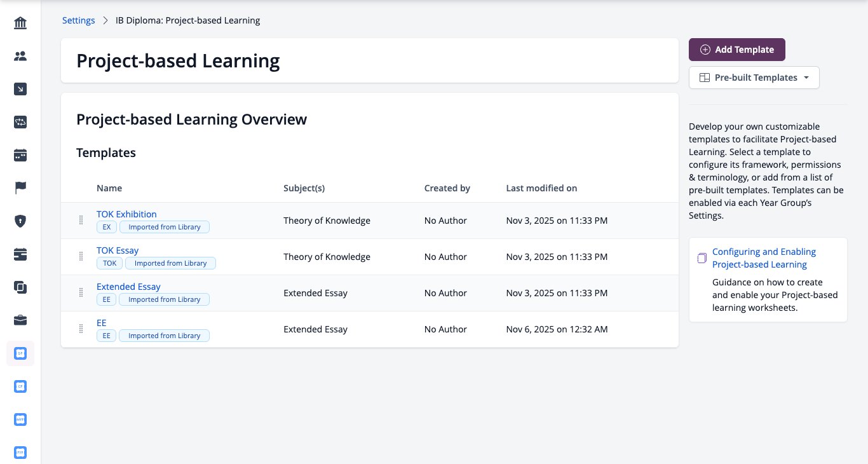Grab the drag handle for TOK Exhibition row

pyautogui.click(x=81, y=221)
